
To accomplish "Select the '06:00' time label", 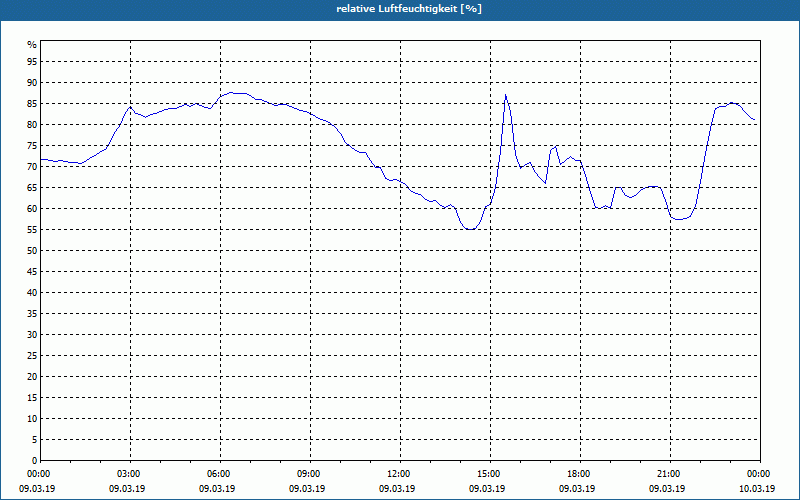I will click(219, 474).
